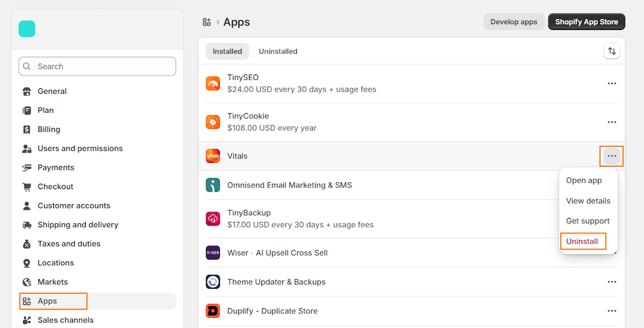Open the sort order control above the app list
Image resolution: width=644 pixels, height=328 pixels.
[x=612, y=50]
